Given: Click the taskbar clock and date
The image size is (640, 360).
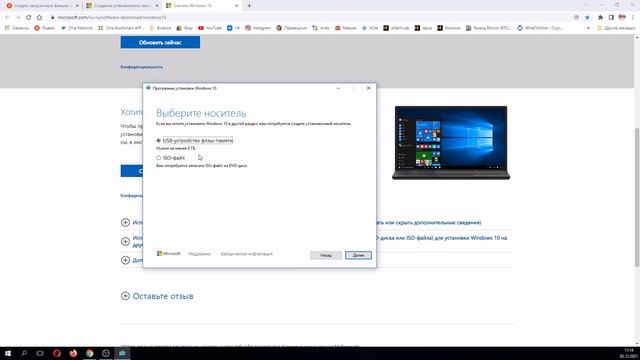Looking at the screenshot, I should (628, 353).
